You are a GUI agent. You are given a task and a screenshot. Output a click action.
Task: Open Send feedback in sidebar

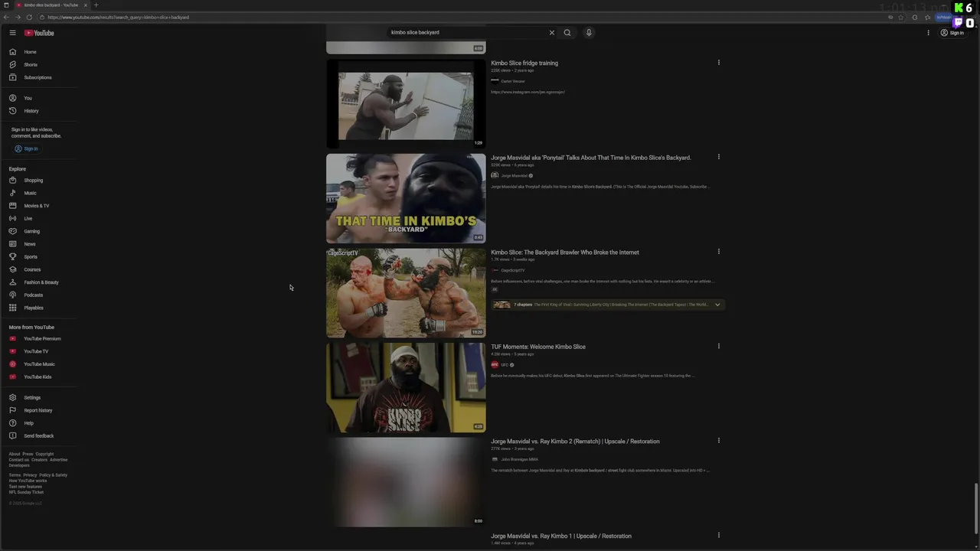[x=38, y=436]
